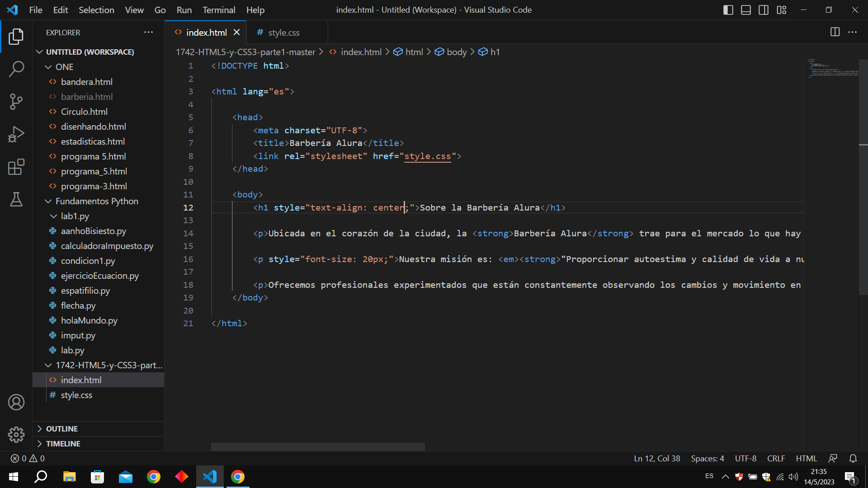Screen dimensions: 868x488
Task: Toggle the secondary side bar layout button
Action: pos(764,10)
